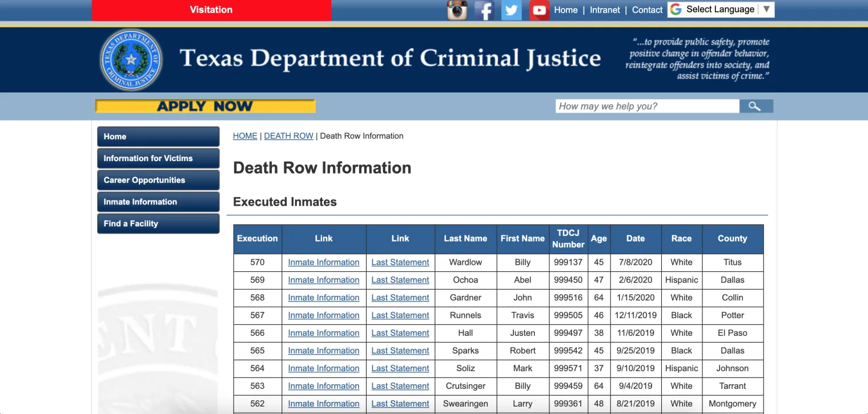
Task: Focus the 'How may we help you?' search field
Action: 648,106
